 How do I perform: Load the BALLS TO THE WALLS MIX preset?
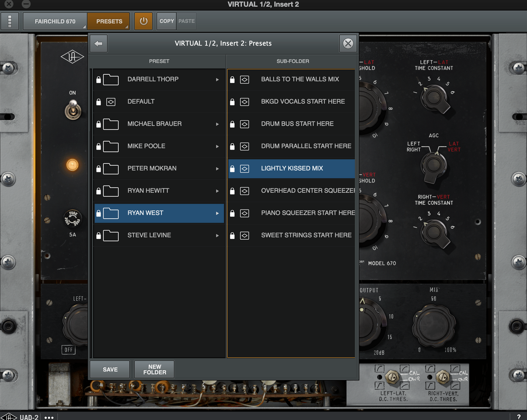pyautogui.click(x=291, y=79)
